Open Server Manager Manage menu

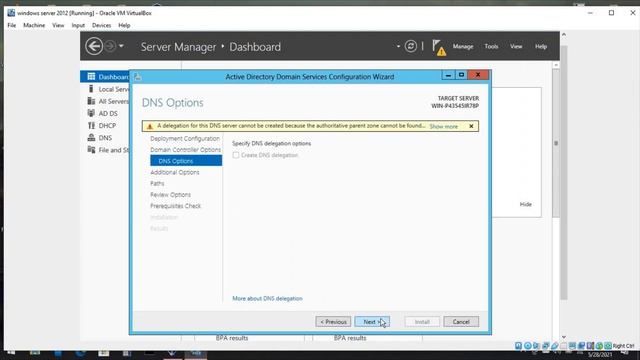(463, 47)
